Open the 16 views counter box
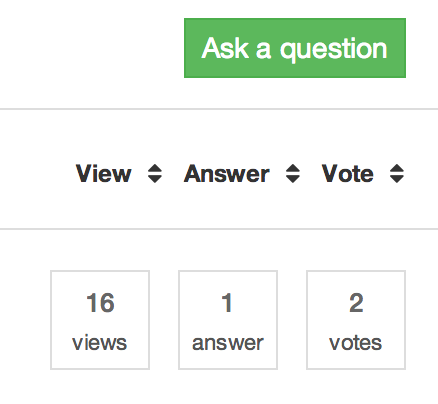 pyautogui.click(x=100, y=320)
